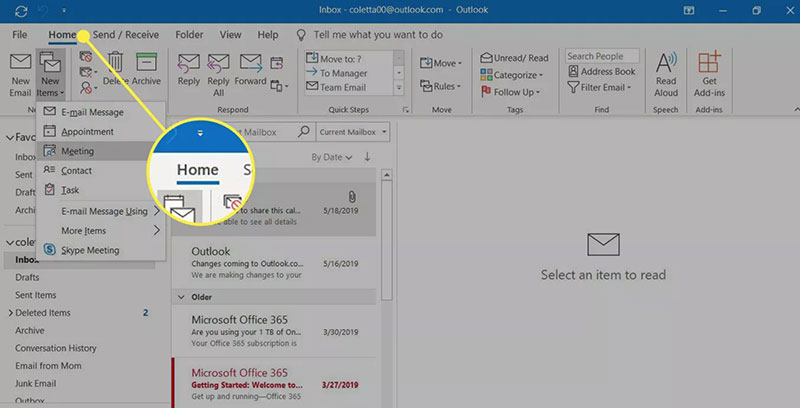Click the Reply button
The height and width of the screenshot is (408, 800).
pyautogui.click(x=189, y=70)
